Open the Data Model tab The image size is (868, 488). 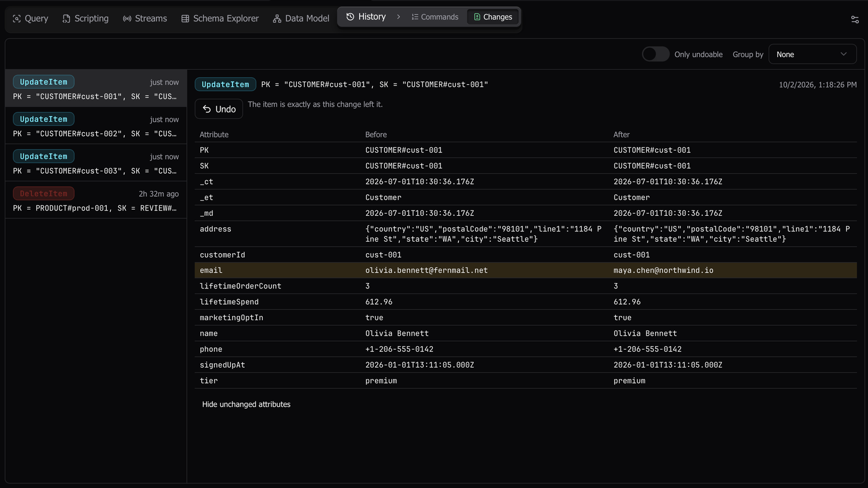point(301,18)
